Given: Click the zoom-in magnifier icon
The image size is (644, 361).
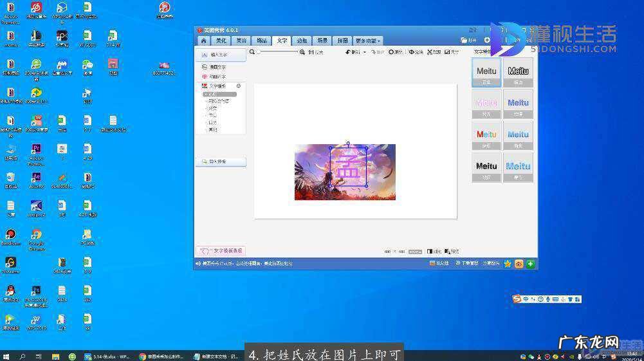Looking at the screenshot, I should coord(302,51).
